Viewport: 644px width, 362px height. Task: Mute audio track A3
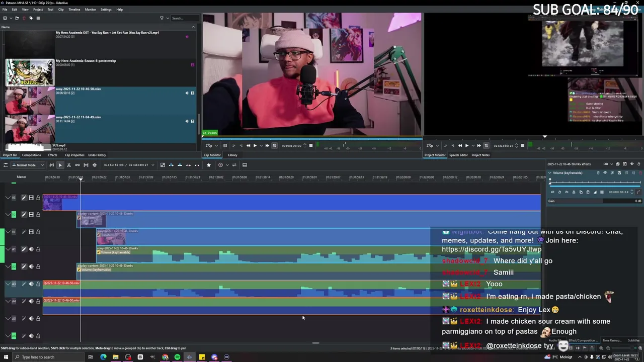click(x=31, y=284)
